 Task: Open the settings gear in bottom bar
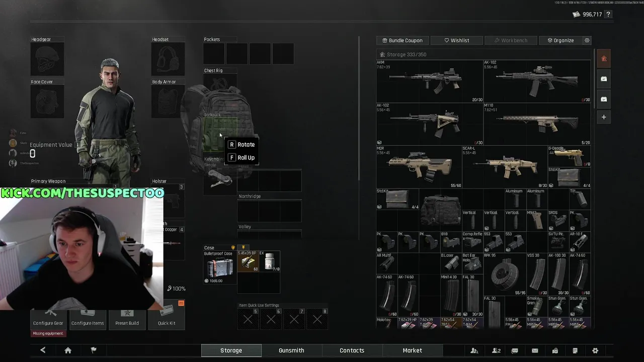point(595,350)
